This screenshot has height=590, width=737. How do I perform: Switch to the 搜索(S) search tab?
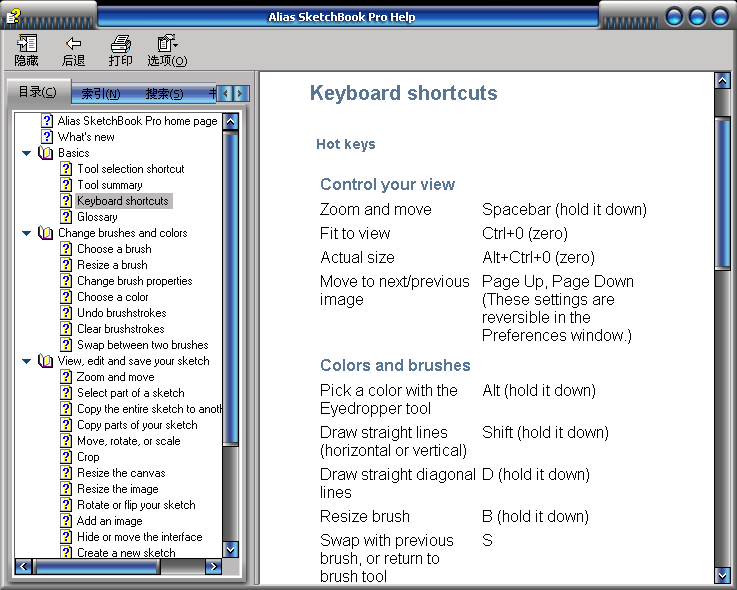pos(164,94)
